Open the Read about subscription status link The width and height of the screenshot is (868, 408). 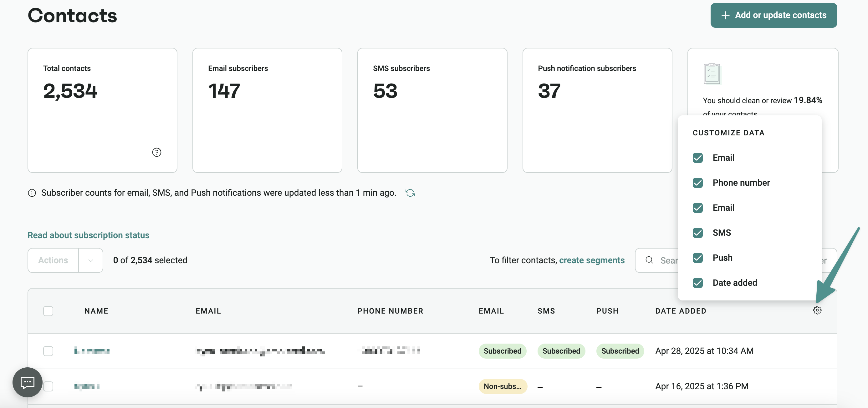[88, 235]
